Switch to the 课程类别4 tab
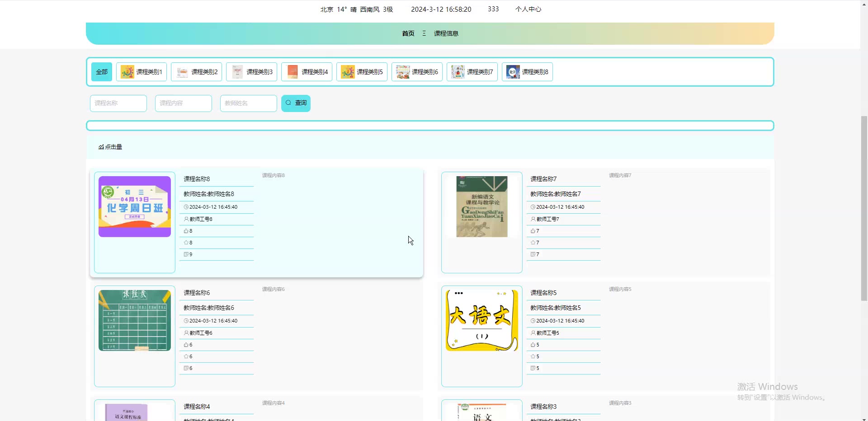Viewport: 868px width, 421px height. click(307, 72)
